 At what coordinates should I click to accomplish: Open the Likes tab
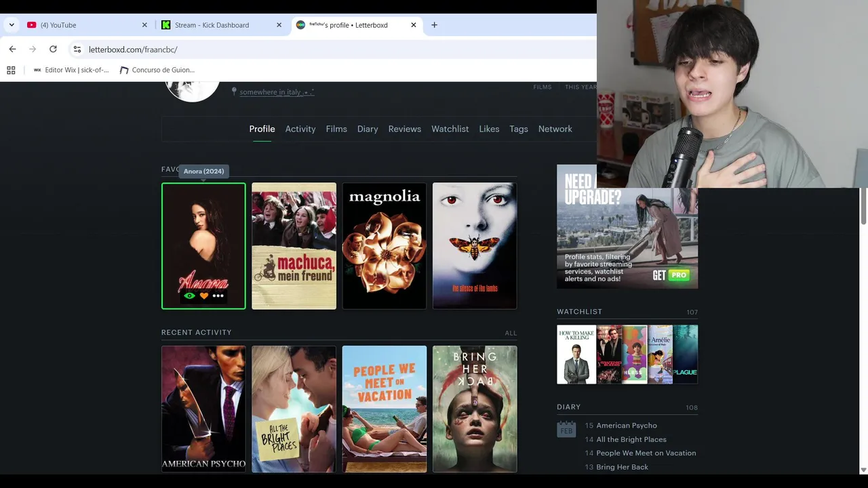[489, 129]
